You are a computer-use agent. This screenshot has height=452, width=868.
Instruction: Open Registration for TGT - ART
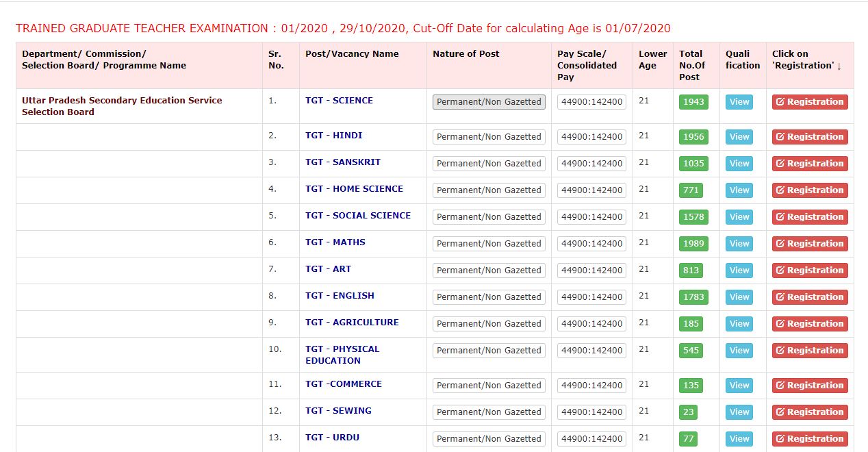click(x=810, y=271)
